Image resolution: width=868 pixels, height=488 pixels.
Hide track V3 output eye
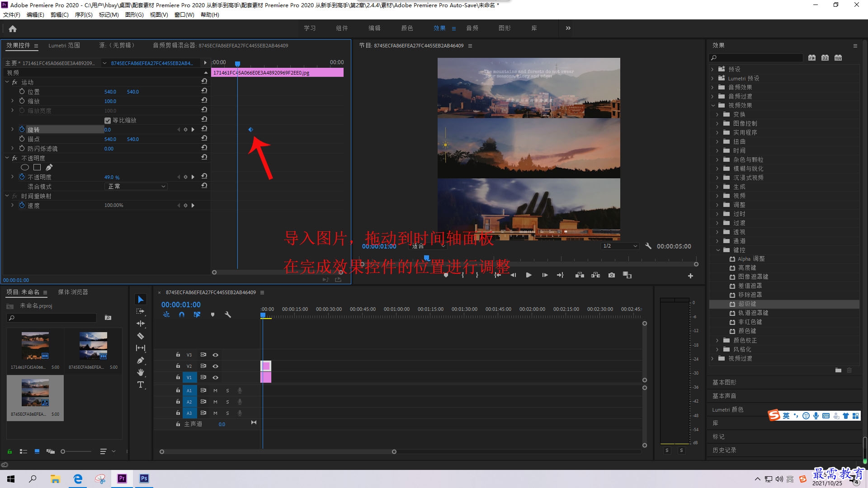tap(216, 355)
